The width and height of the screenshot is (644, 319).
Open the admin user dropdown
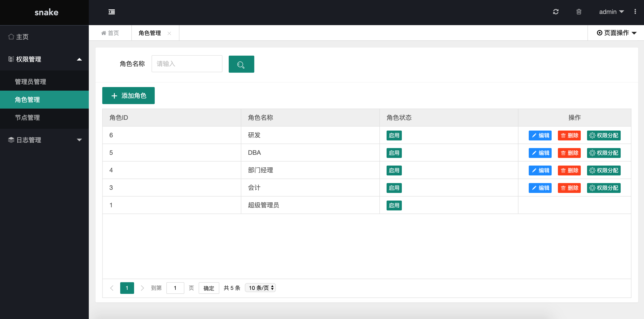[x=611, y=12]
